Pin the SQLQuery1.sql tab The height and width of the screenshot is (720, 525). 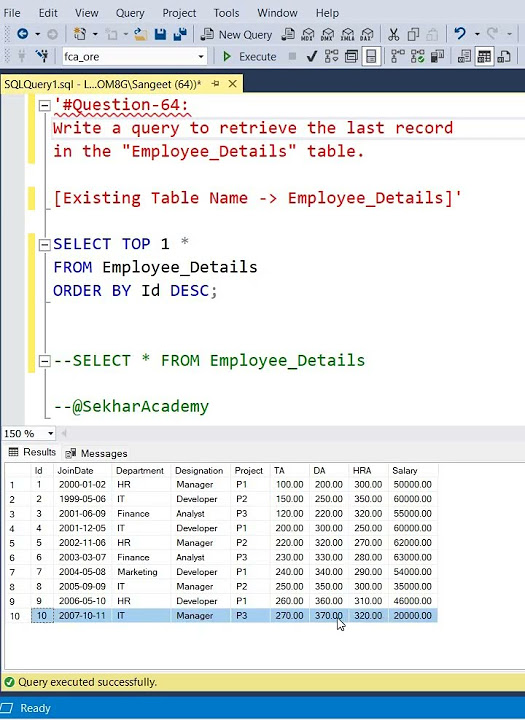(x=215, y=84)
